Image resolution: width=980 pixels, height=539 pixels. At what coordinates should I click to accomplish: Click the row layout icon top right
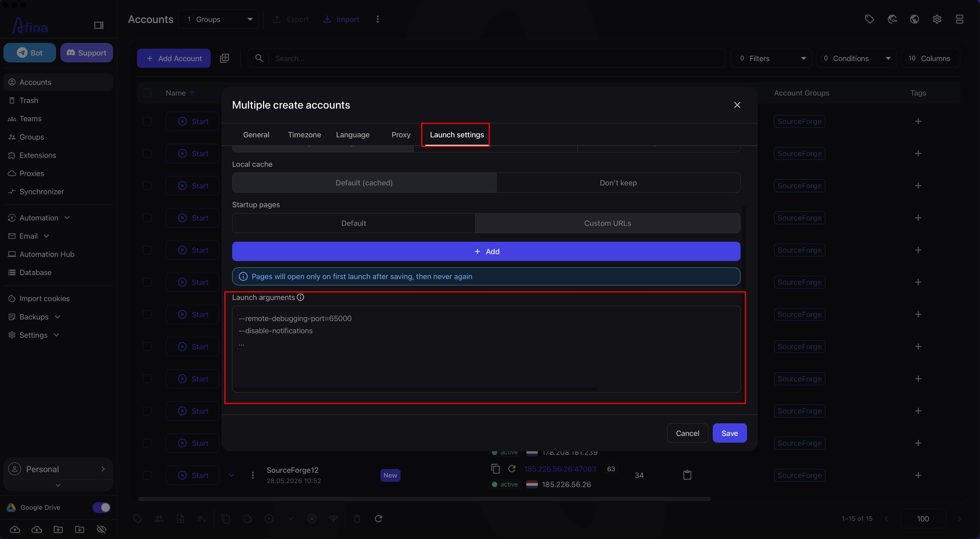pos(960,19)
